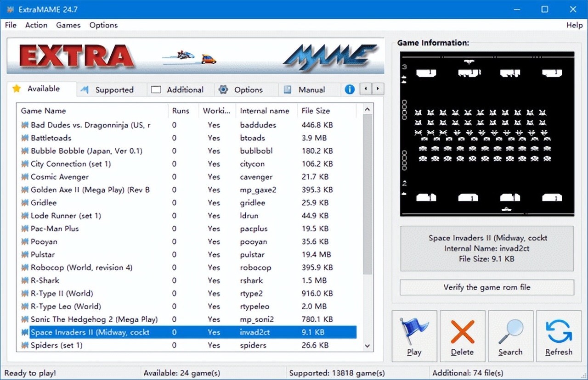The height and width of the screenshot is (380, 588).
Task: Click the 'Internal Name: invad2ct' info text
Action: point(487,248)
